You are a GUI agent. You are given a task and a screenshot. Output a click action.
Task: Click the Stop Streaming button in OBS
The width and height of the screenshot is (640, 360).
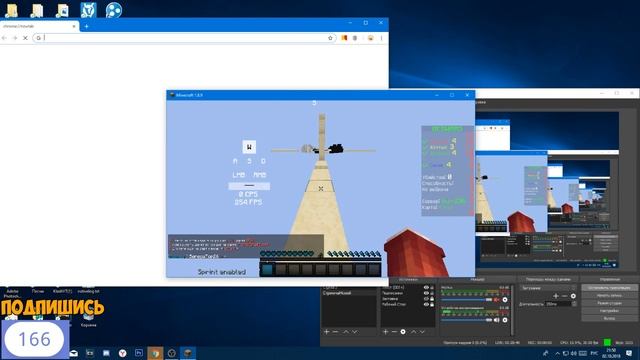click(609, 288)
